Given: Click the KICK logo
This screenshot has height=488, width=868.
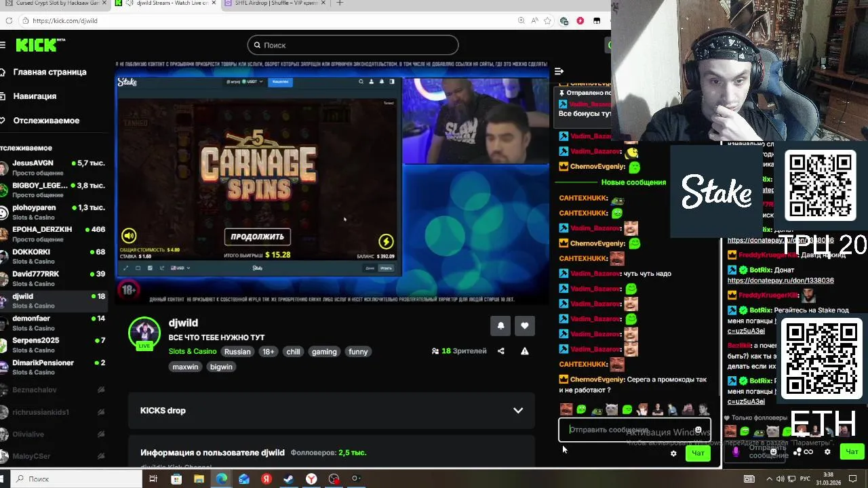Looking at the screenshot, I should point(41,45).
